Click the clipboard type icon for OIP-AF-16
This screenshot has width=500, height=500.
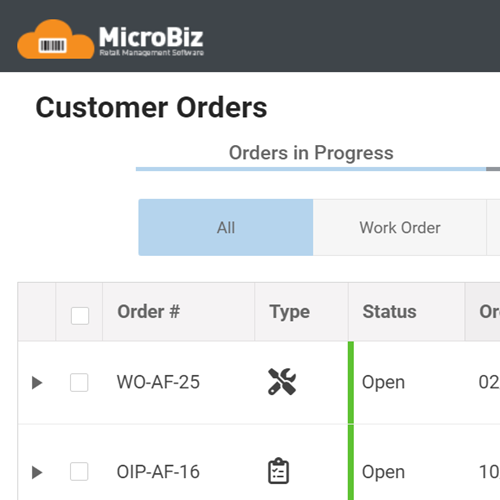(278, 471)
